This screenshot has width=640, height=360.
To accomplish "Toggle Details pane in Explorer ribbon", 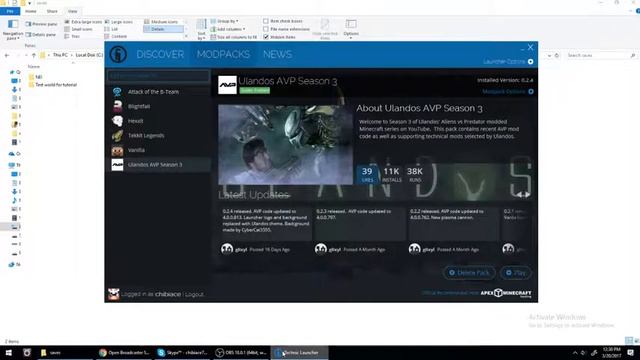I will pyautogui.click(x=41, y=35).
